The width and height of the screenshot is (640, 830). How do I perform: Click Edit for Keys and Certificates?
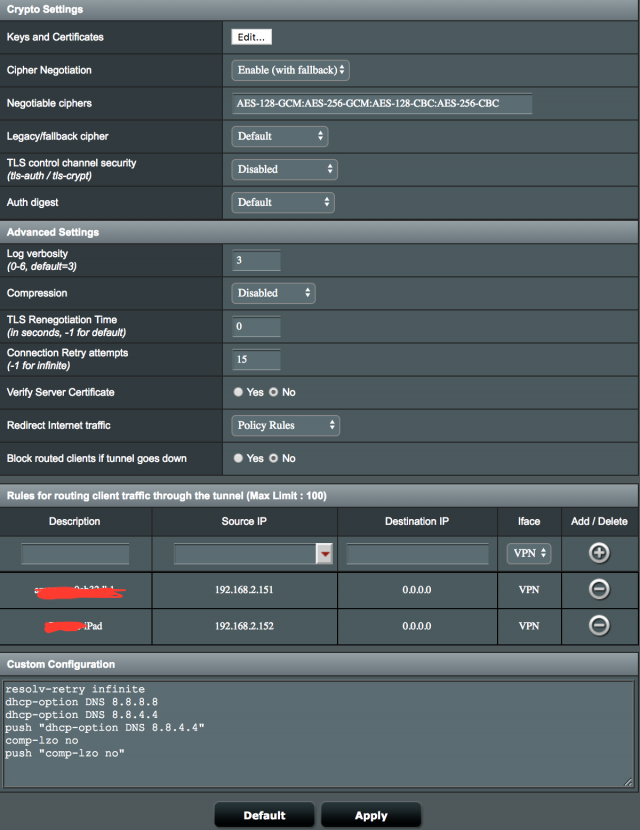[x=251, y=37]
